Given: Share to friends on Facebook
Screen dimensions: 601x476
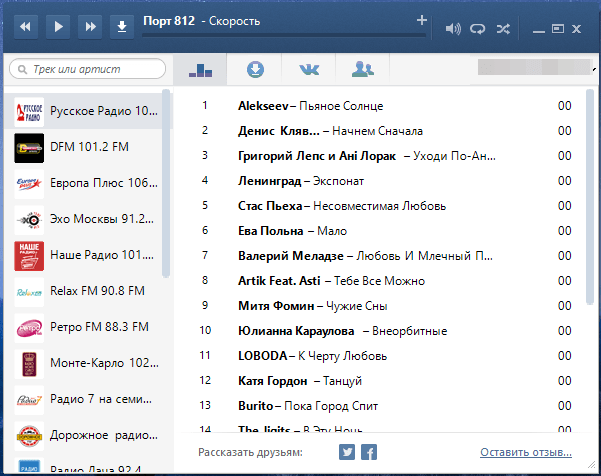Looking at the screenshot, I should tap(369, 452).
